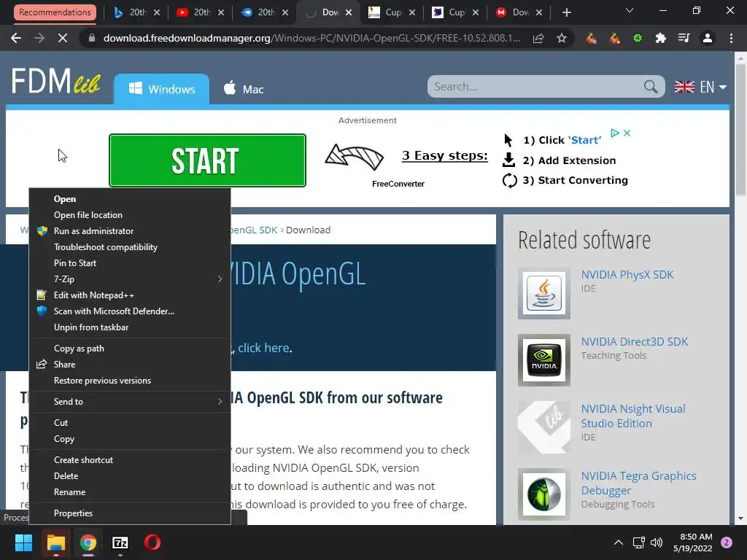Viewport: 747px width, 560px height.
Task: Open the File Explorer taskbar icon
Action: 55,542
